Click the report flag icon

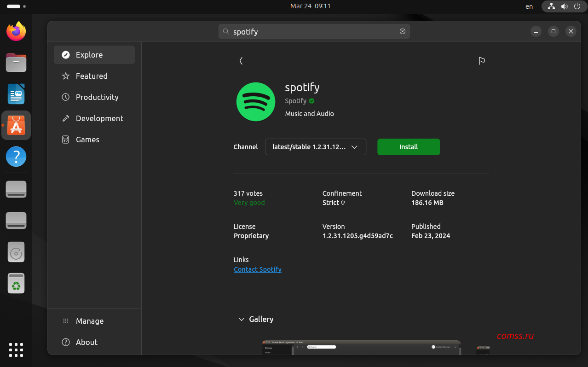[x=481, y=61]
